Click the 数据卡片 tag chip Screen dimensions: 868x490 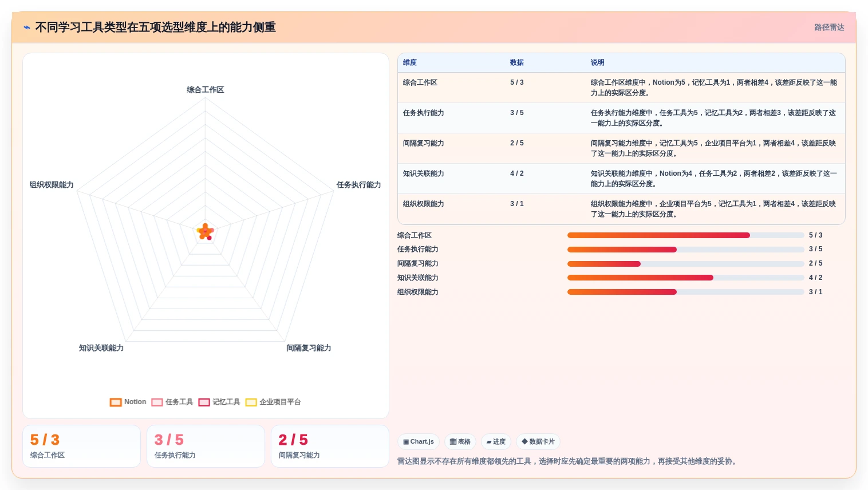click(x=538, y=441)
